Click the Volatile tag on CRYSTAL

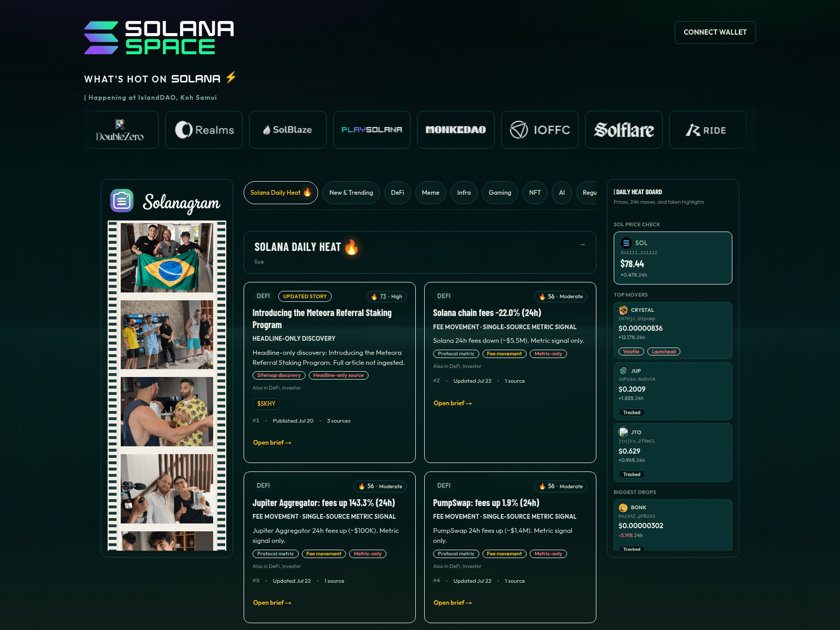[x=631, y=352]
